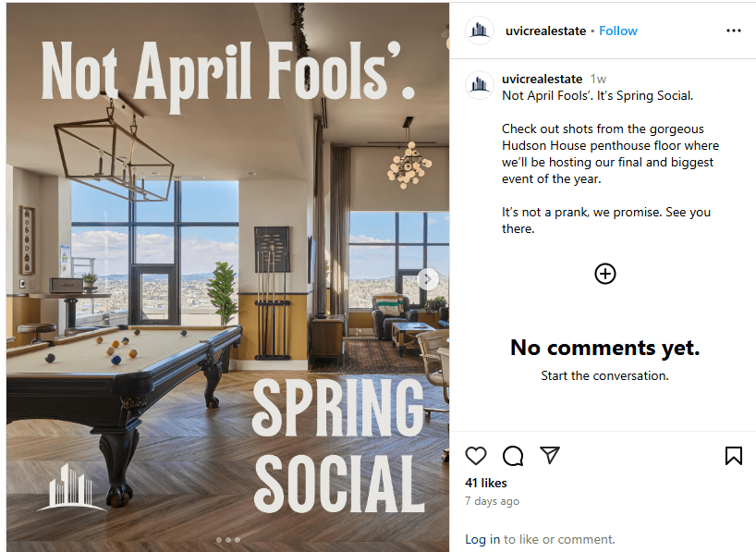Click the Log in link

482,539
